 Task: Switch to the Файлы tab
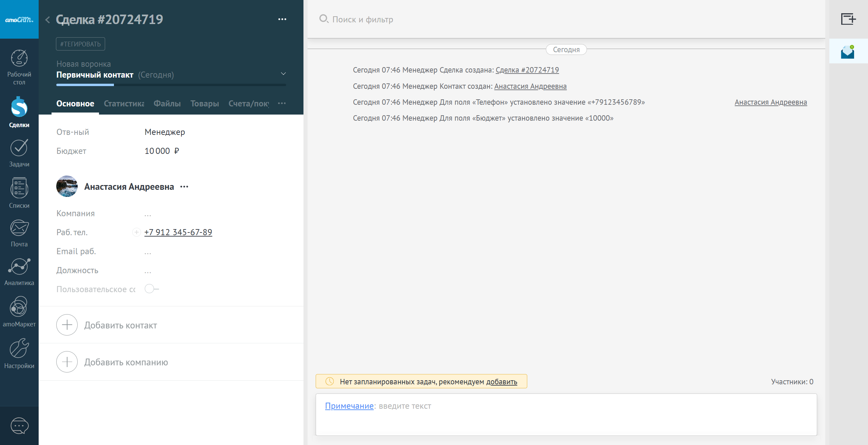tap(167, 103)
